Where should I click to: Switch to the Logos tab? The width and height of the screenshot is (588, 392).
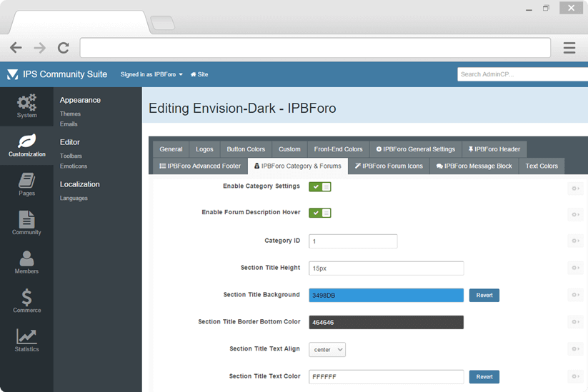(204, 149)
